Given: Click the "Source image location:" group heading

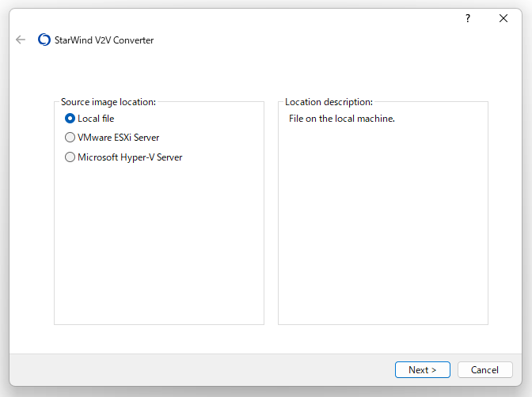Looking at the screenshot, I should click(108, 102).
